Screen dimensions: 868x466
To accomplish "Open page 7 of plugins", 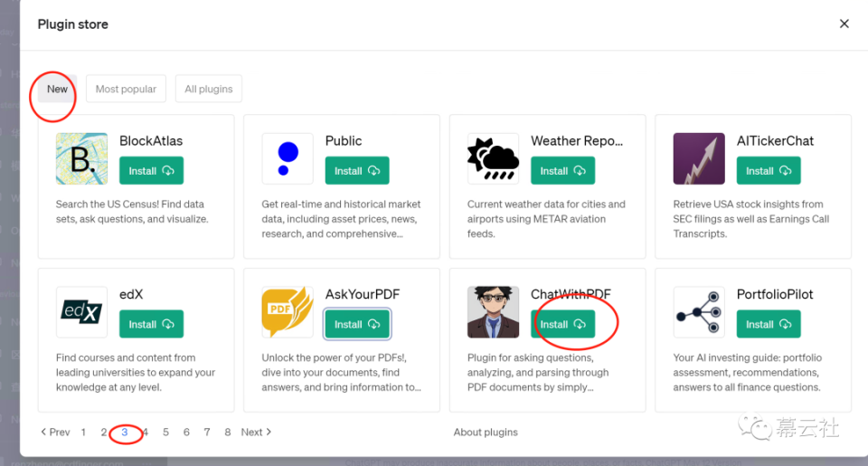I will pos(207,432).
